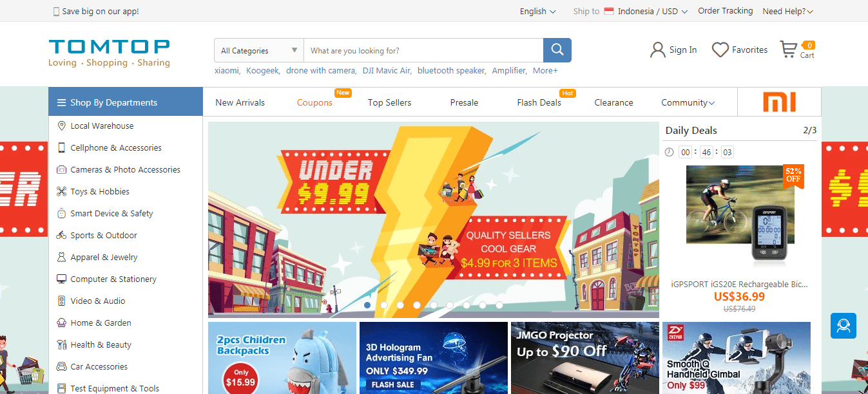Image resolution: width=868 pixels, height=394 pixels.
Task: Click the Xiaomi MI logo
Action: click(779, 102)
